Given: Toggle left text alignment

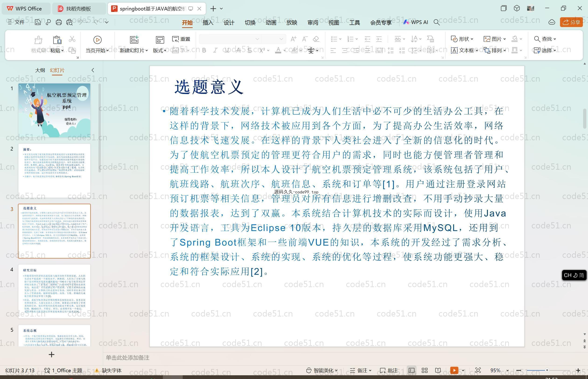Looking at the screenshot, I should pyautogui.click(x=333, y=51).
